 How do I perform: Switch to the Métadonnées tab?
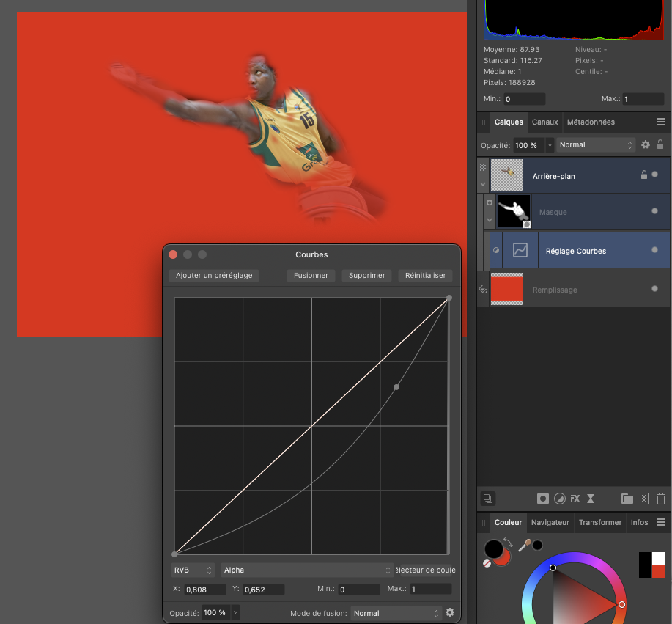point(591,122)
